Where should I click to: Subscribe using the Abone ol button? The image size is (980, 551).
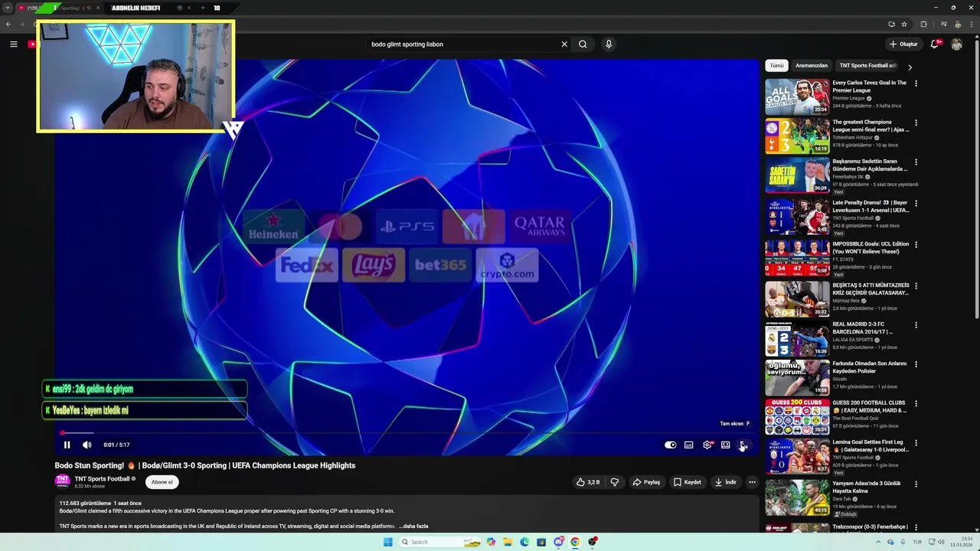pyautogui.click(x=162, y=482)
